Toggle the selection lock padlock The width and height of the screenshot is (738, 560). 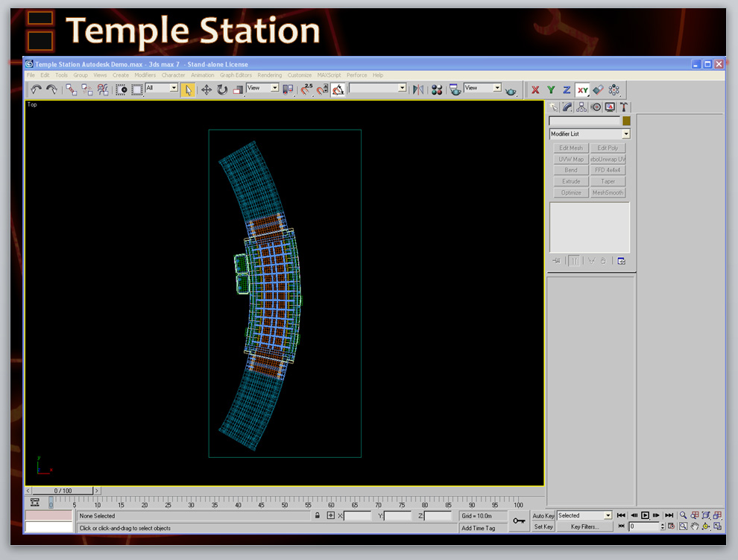click(x=317, y=515)
